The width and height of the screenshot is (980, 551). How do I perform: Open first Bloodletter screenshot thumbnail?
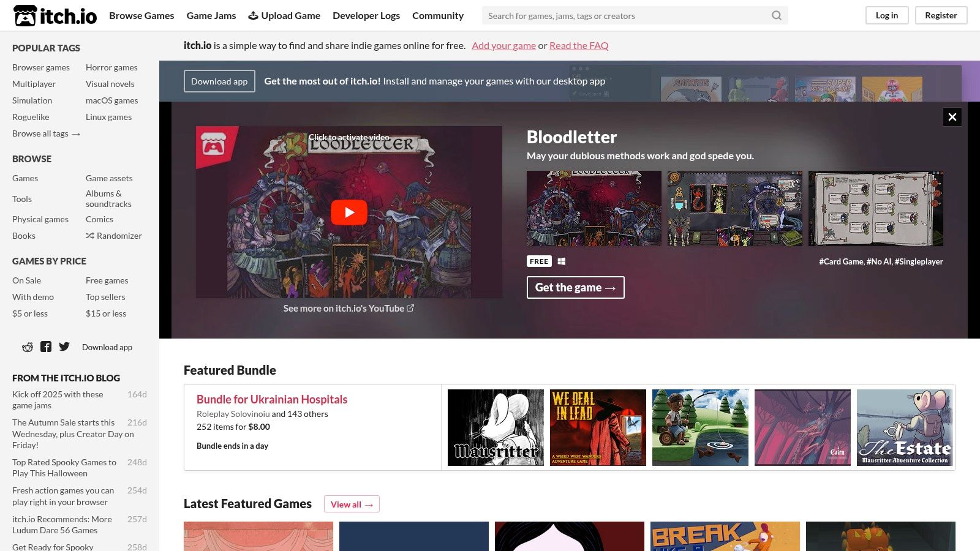tap(594, 208)
